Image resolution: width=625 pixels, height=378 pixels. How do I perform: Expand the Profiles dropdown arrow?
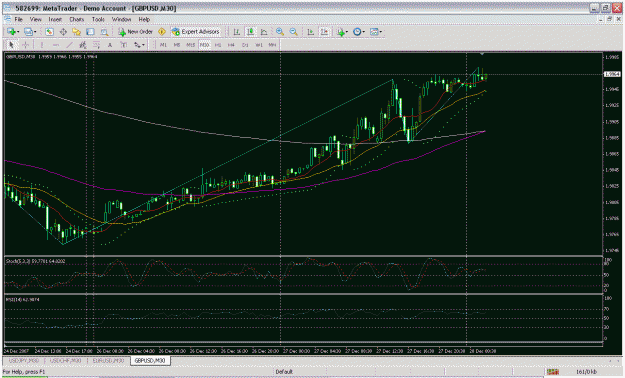tap(35, 32)
